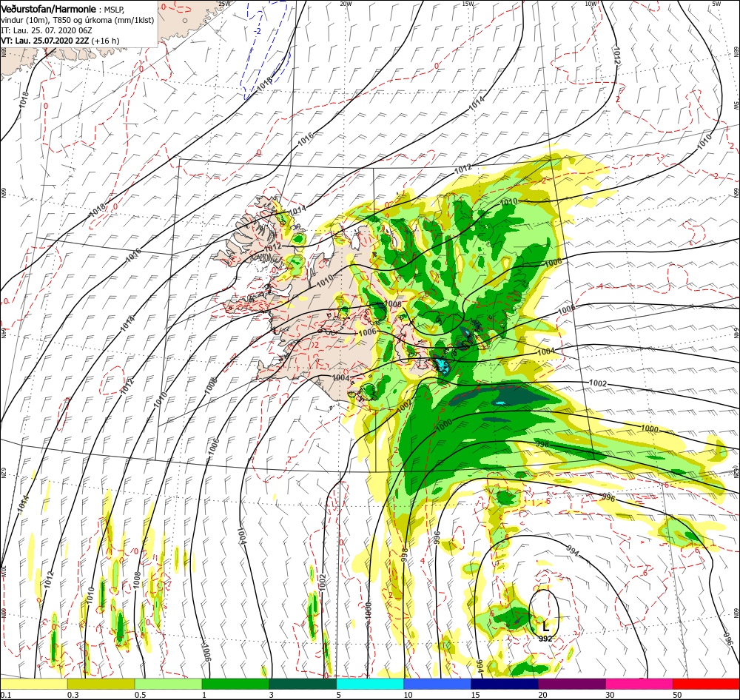Image resolution: width=740 pixels, height=700 pixels.
Task: Click the '992' pressure value under the low
Action: pos(545,639)
